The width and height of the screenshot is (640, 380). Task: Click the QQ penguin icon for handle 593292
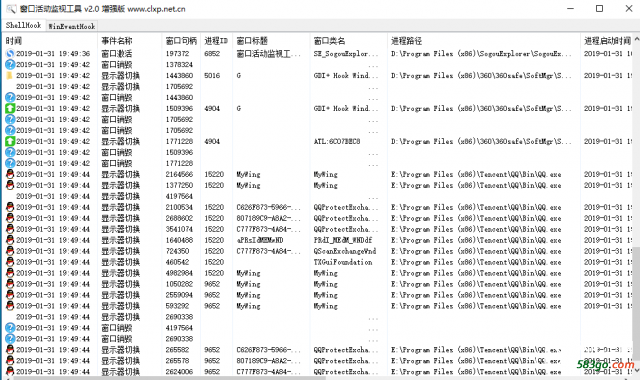10,306
